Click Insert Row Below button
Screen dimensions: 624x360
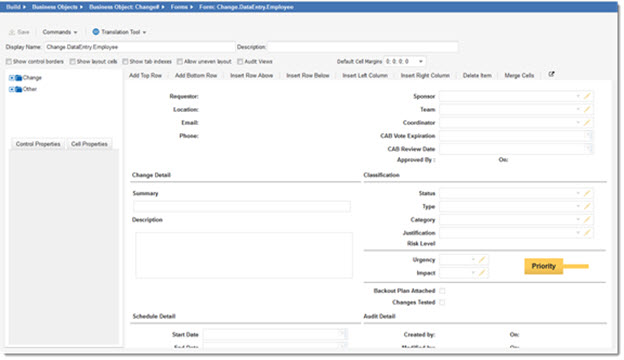point(308,76)
